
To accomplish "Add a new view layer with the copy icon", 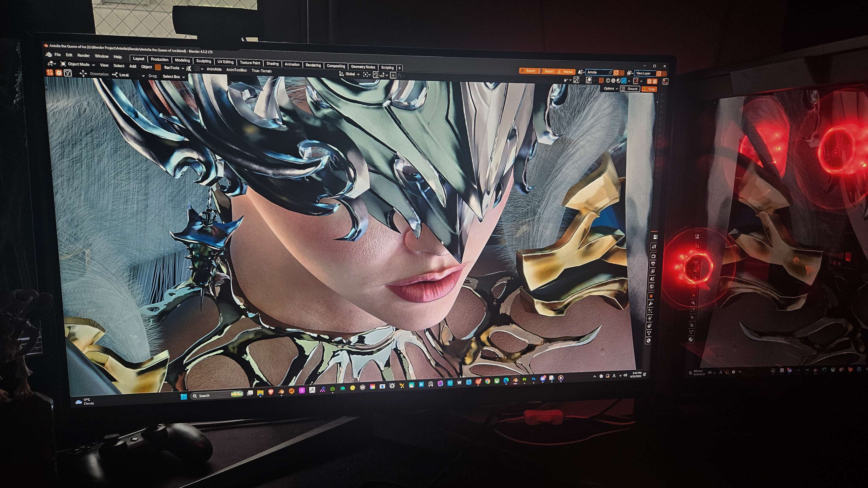I will 659,74.
